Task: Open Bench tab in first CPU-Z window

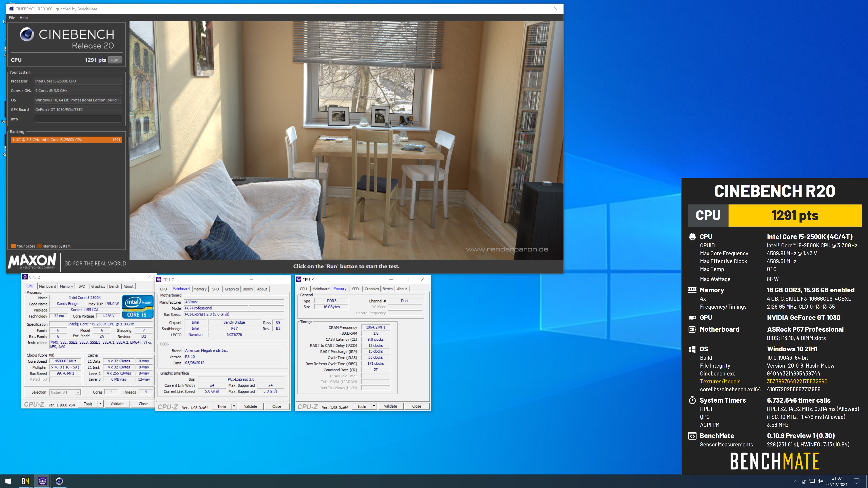Action: (114, 286)
